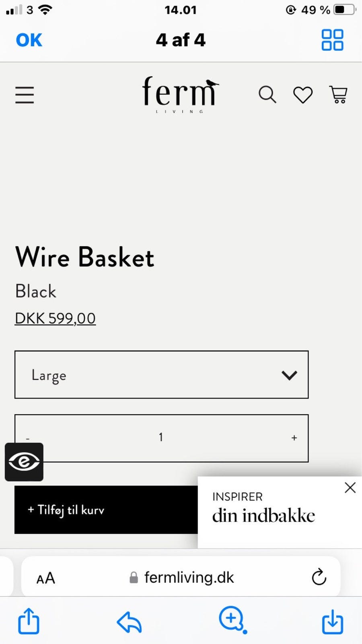Screen dimensions: 362x644
Task: Click the DKK 599,00 price link
Action: click(x=55, y=318)
